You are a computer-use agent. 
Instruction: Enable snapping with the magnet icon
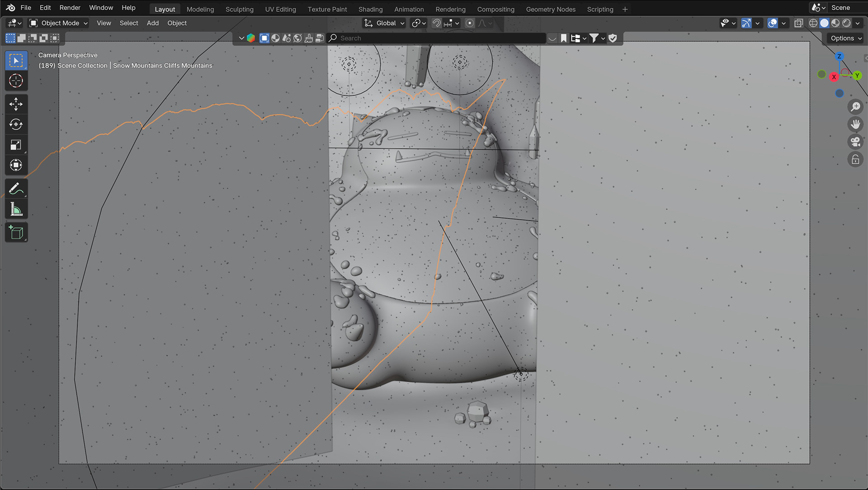tap(436, 23)
